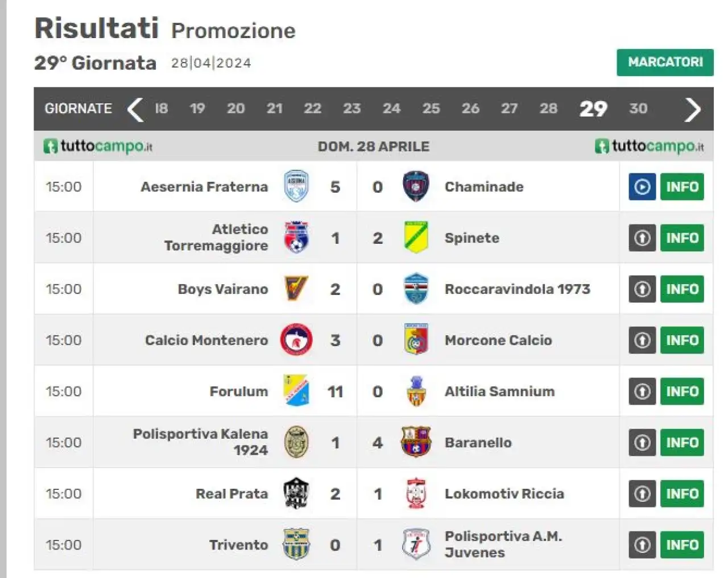The width and height of the screenshot is (728, 578).
Task: Click the Forulum team logo
Action: click(296, 391)
